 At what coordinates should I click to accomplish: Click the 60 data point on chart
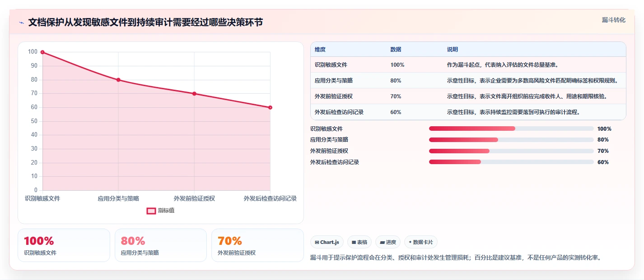click(x=270, y=107)
